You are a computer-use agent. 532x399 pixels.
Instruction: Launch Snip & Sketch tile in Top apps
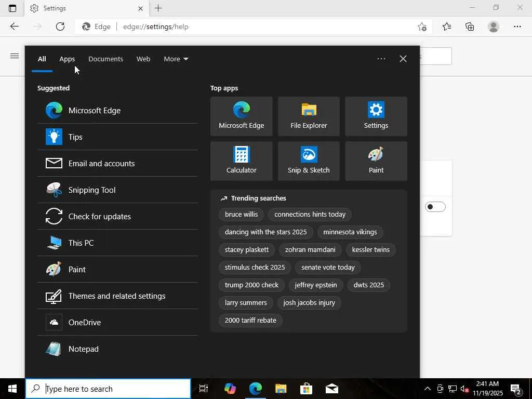[x=309, y=161]
